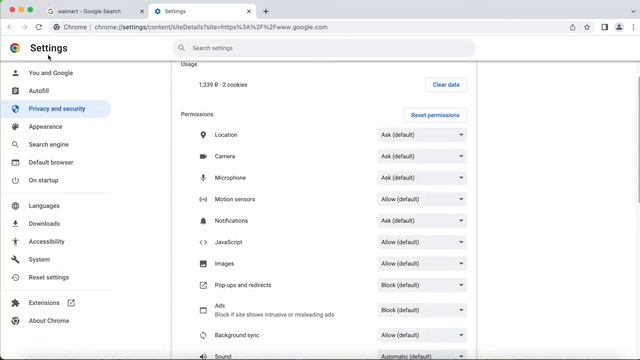Open the Pop-ups and redirects dropdown

422,285
